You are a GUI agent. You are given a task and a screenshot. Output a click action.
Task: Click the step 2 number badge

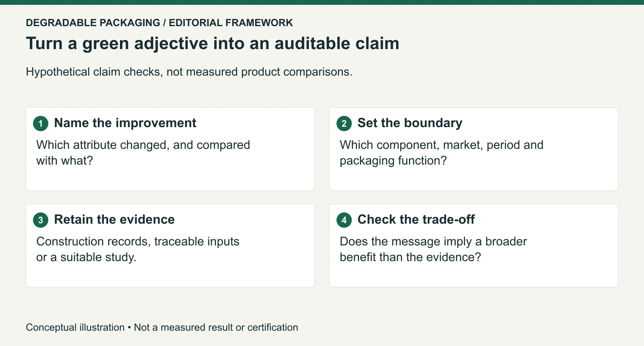344,124
